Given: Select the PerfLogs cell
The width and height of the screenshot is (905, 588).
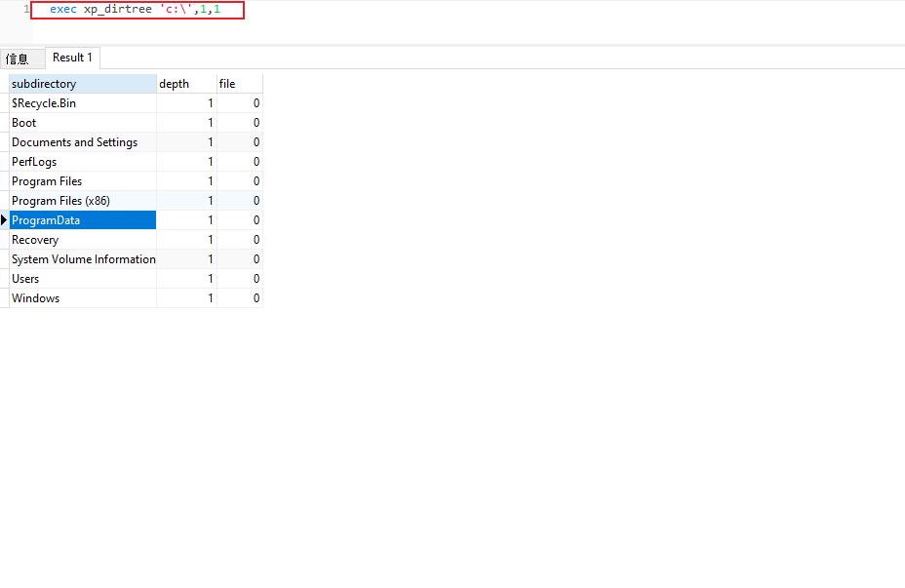Looking at the screenshot, I should pos(83,162).
